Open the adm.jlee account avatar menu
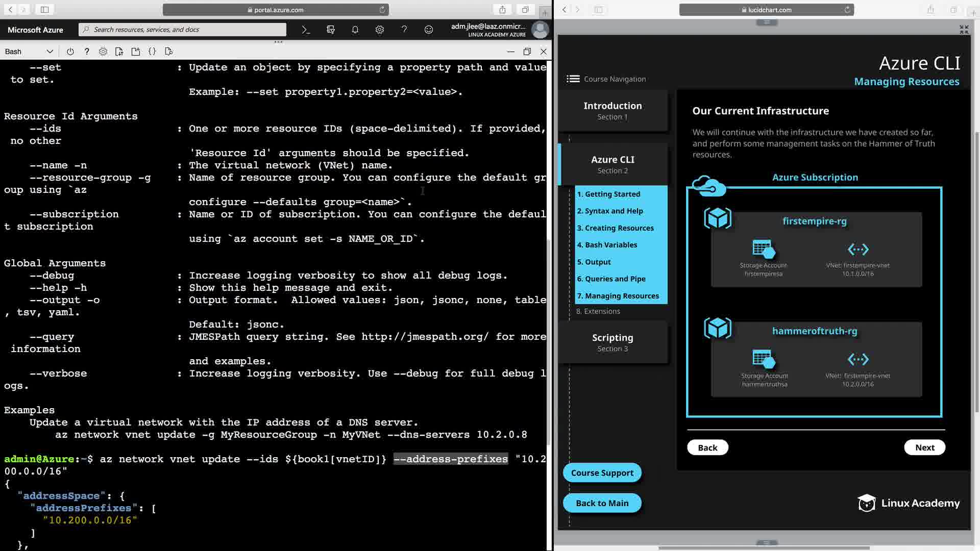Image resolution: width=980 pixels, height=551 pixels. pyautogui.click(x=540, y=30)
